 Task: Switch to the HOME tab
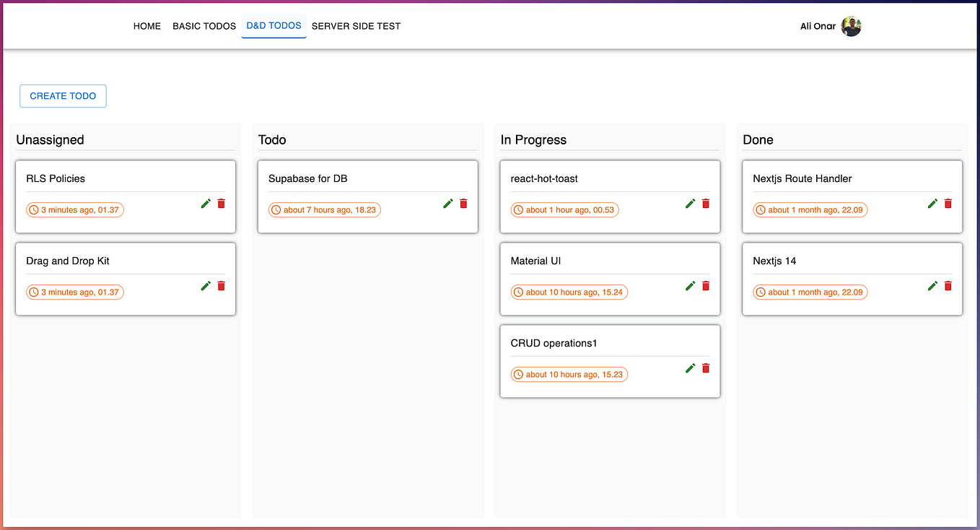tap(147, 26)
